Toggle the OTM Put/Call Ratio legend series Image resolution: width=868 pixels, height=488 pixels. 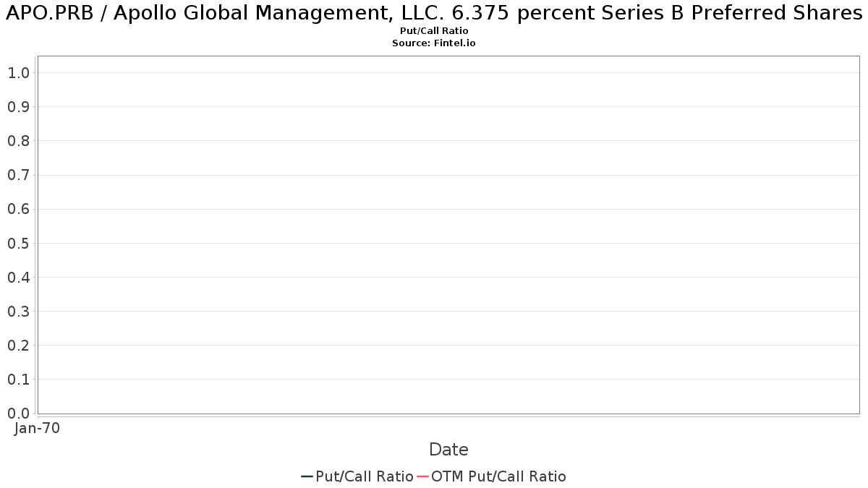point(498,476)
